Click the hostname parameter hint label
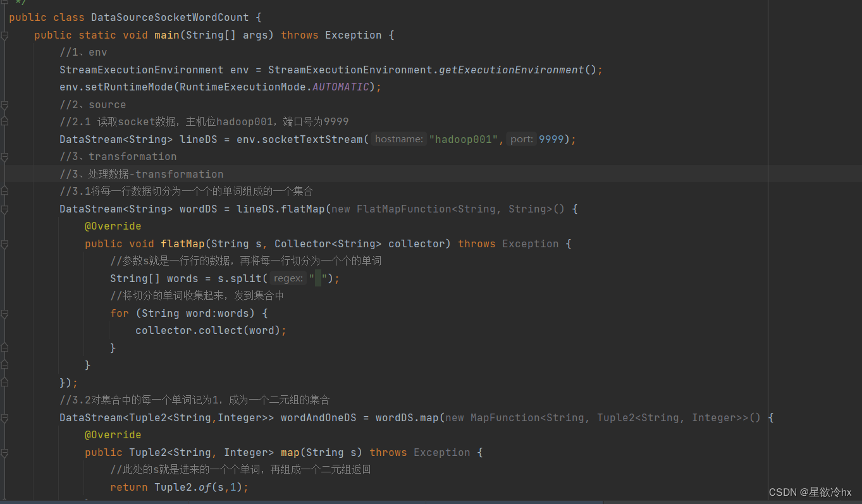This screenshot has width=862, height=504. pyautogui.click(x=398, y=138)
